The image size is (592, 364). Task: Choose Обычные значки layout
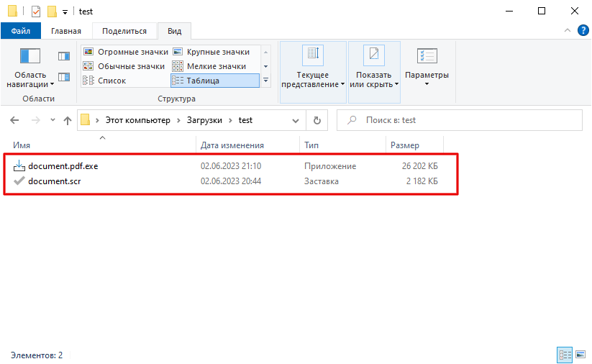124,66
